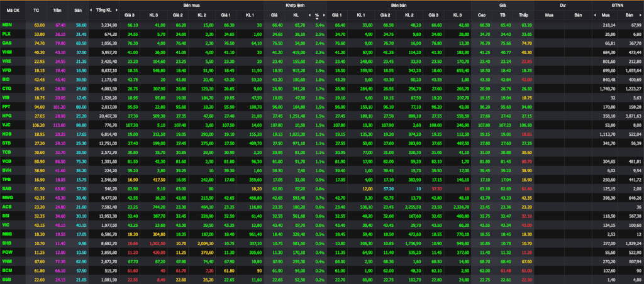This screenshot has height=284, width=644.
Task: Click the Giá group header above Cao
Action: [x=502, y=5]
